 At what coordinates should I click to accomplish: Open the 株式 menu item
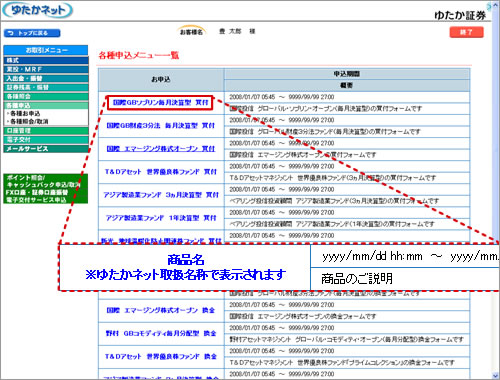point(46,60)
